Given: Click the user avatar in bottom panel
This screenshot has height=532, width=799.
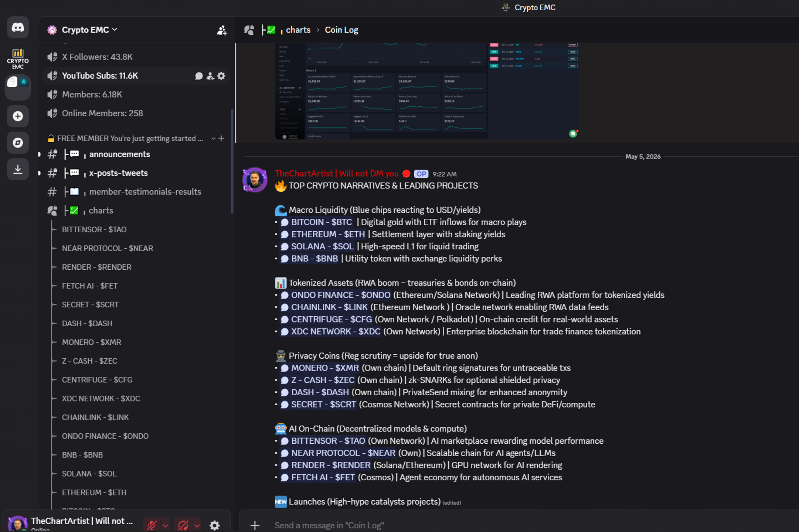Looking at the screenshot, I should point(17,524).
